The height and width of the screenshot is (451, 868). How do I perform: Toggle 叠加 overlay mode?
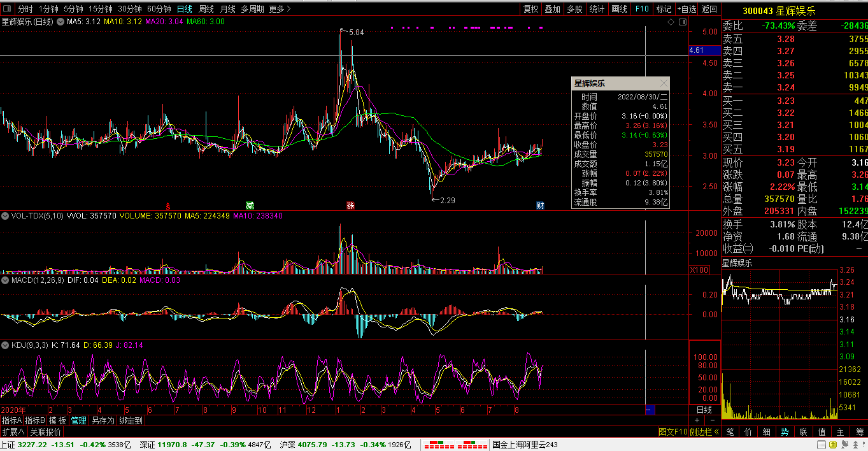[x=552, y=9]
